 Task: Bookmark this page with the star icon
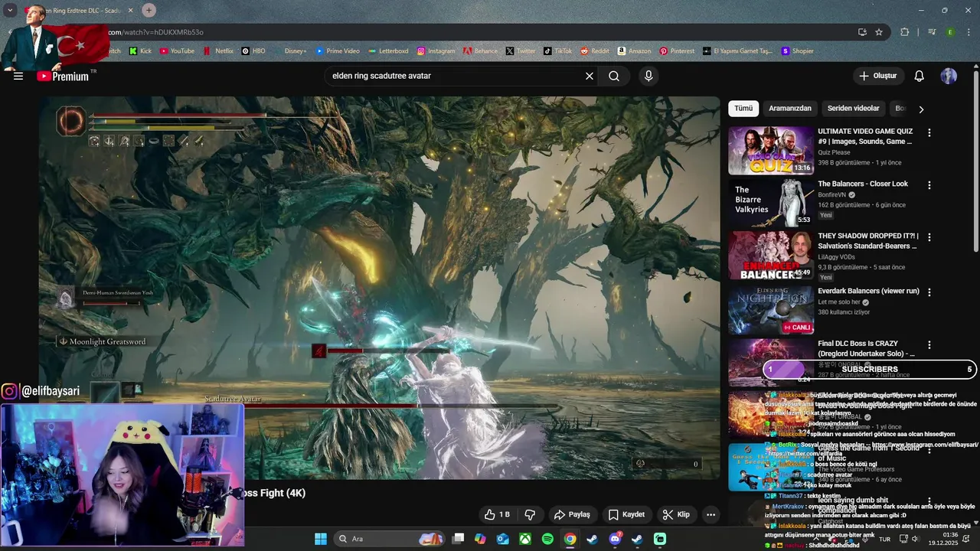(879, 32)
